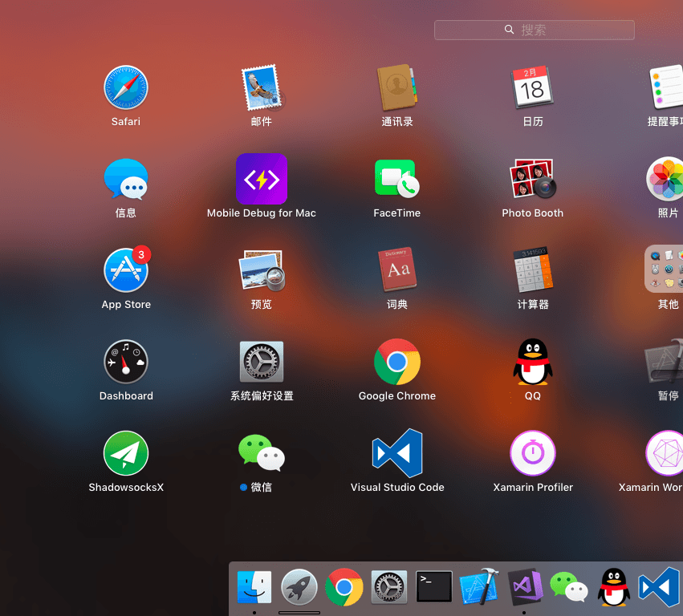Open Safari from Launchpad

(x=126, y=87)
